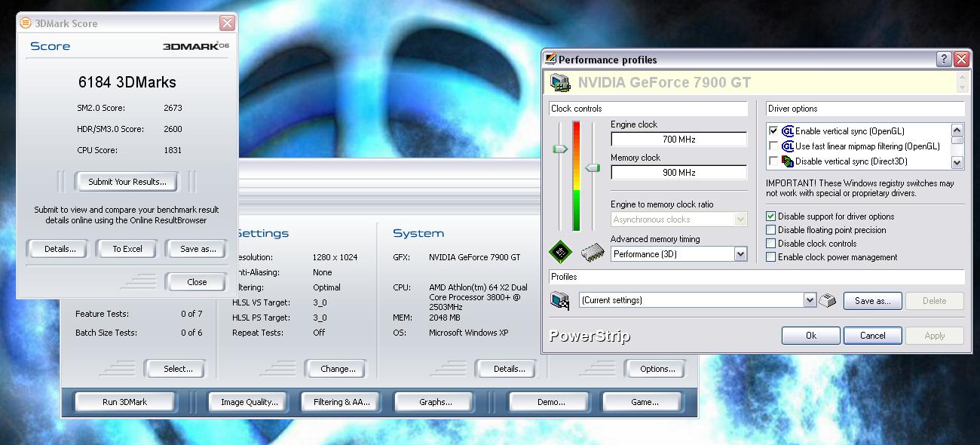The width and height of the screenshot is (980, 445).
Task: Click Save as... in the 3DMark Score window
Action: pyautogui.click(x=197, y=249)
